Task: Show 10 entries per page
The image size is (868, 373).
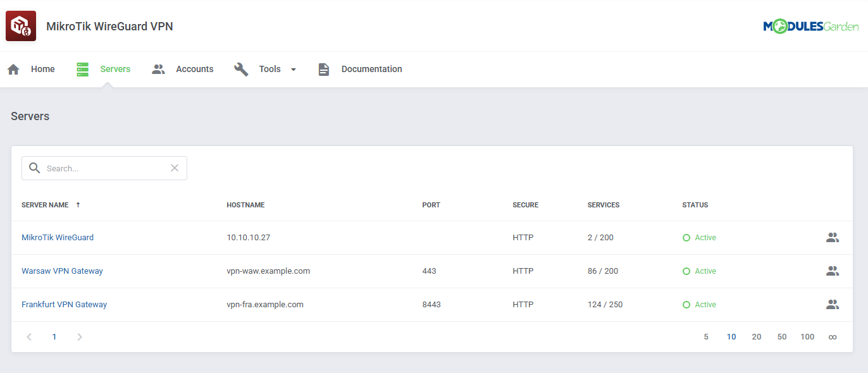Action: click(731, 337)
